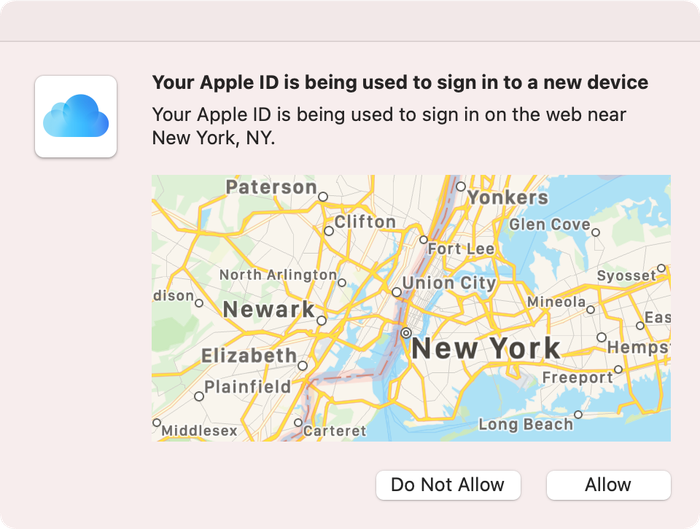Click the Carteret marker dot
Screen dimensions: 700x529
[x=298, y=422]
